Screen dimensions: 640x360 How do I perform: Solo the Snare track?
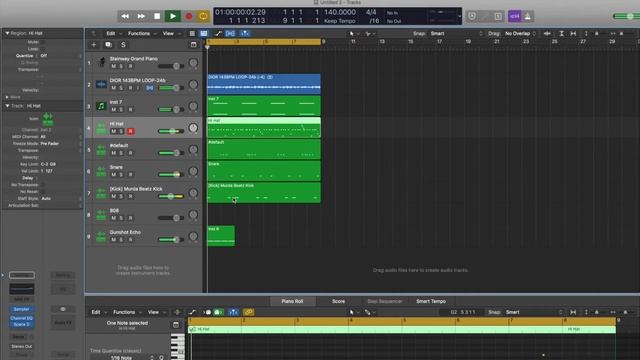point(122,174)
